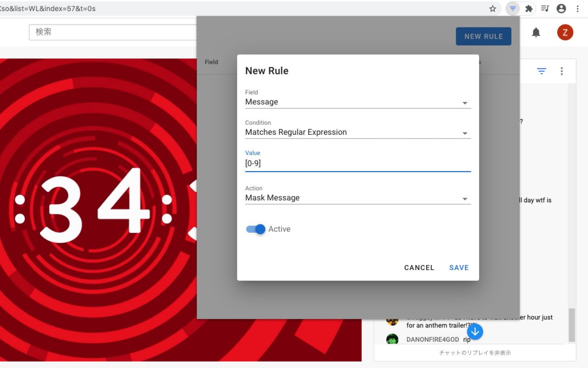
Task: Click the hide chat replay link at the bottom
Action: coord(475,353)
